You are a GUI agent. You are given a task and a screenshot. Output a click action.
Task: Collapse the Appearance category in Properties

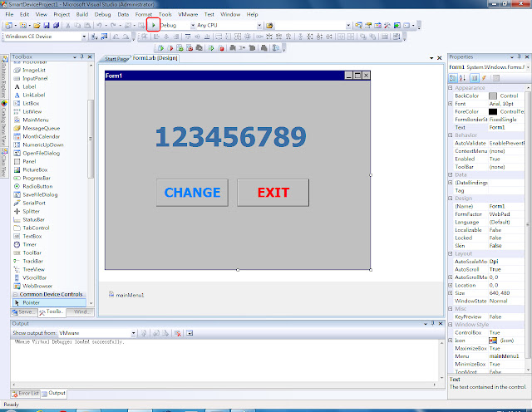click(451, 88)
